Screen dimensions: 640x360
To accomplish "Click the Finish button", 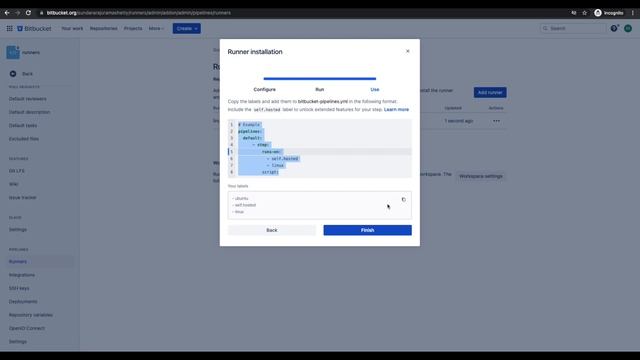I will 367,230.
